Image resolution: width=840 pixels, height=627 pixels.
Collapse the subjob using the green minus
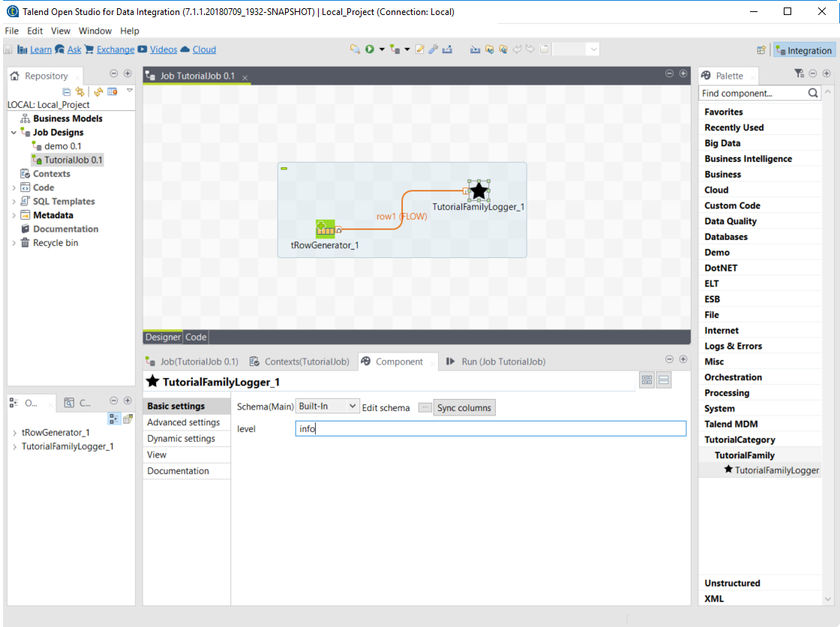coord(284,169)
